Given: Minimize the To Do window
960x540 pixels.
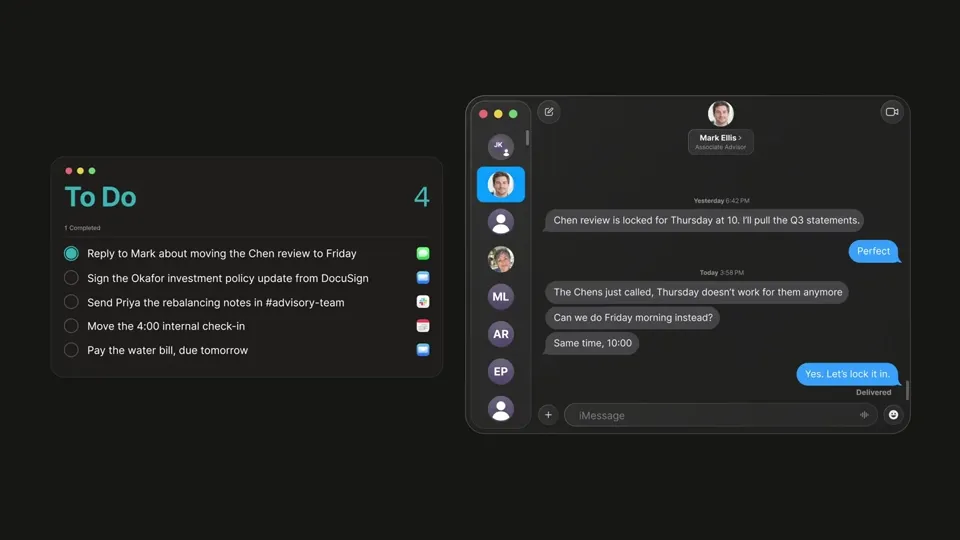Looking at the screenshot, I should [x=80, y=171].
